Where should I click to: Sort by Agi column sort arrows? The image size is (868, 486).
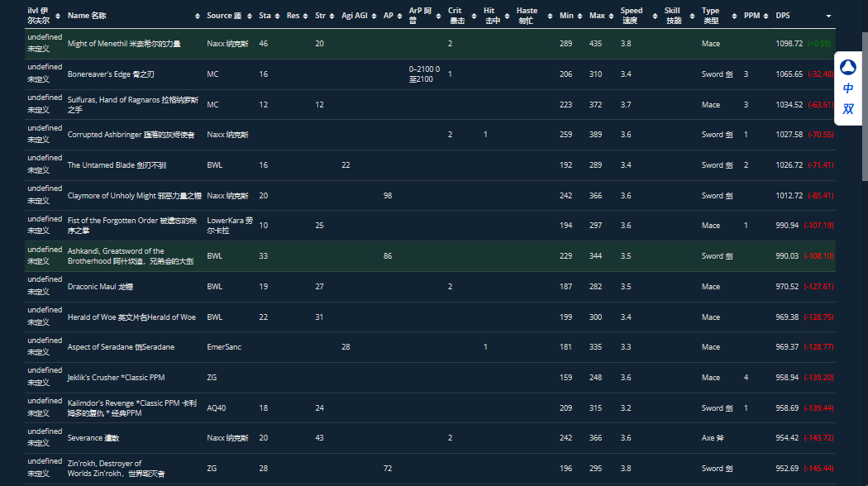374,16
